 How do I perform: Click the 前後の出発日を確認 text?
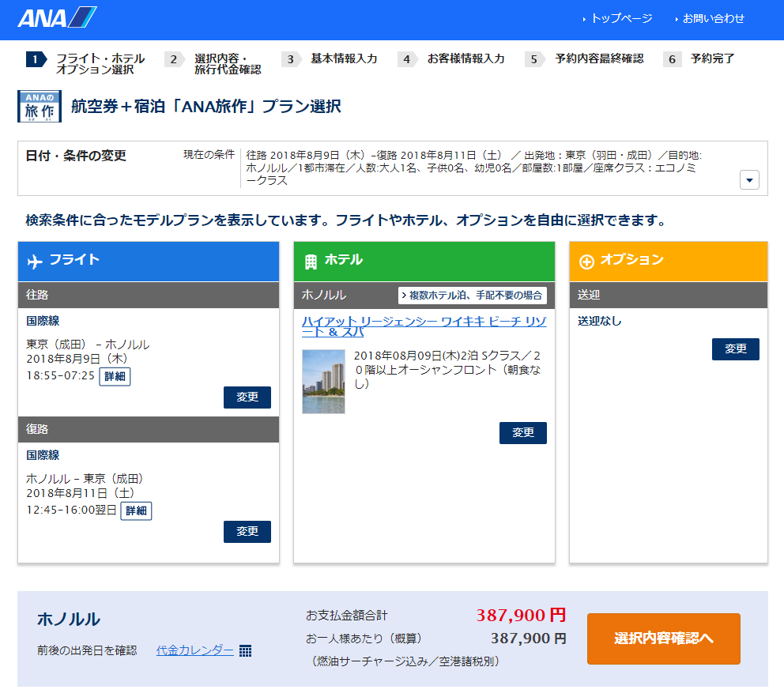pos(87,650)
